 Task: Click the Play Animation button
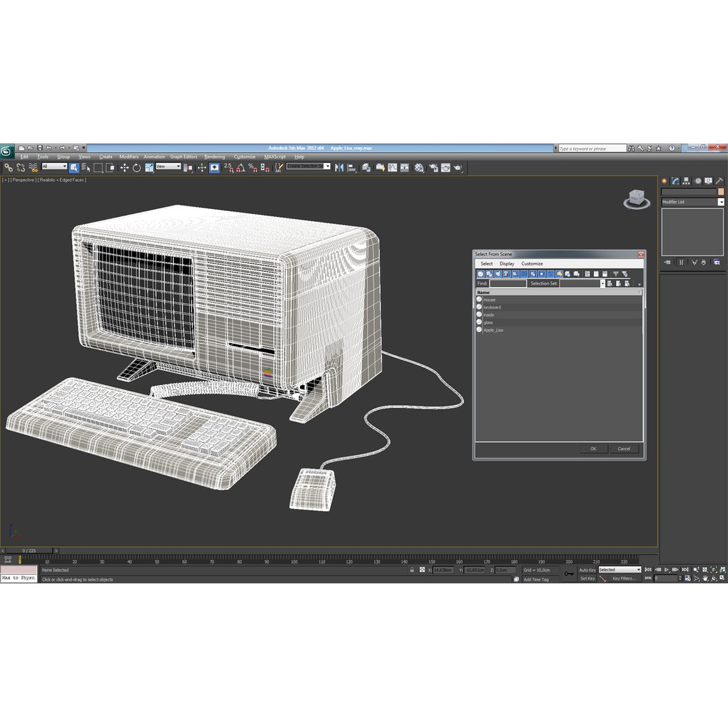[667, 570]
